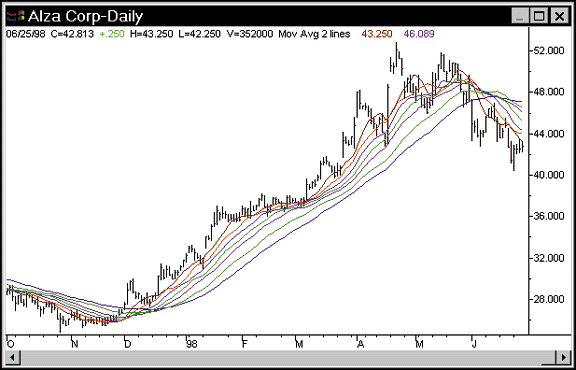Click the Alza Corp-Daily title text

pos(86,16)
